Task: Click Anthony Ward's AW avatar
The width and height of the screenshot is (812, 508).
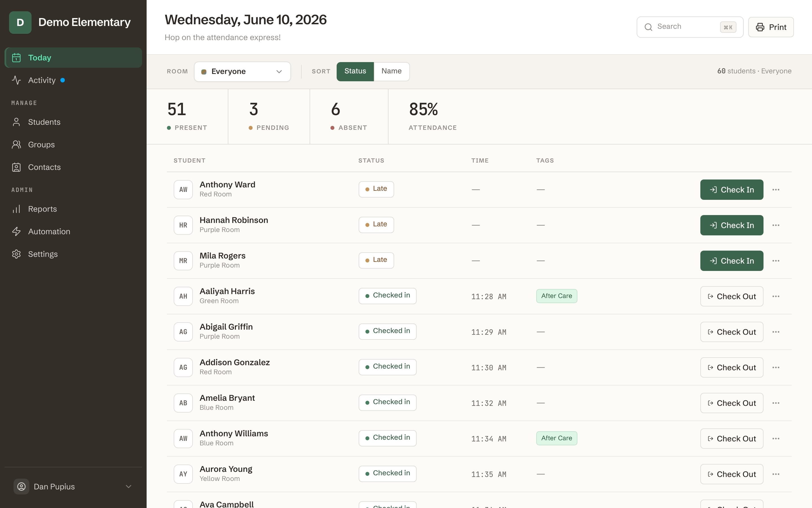Action: (x=183, y=190)
